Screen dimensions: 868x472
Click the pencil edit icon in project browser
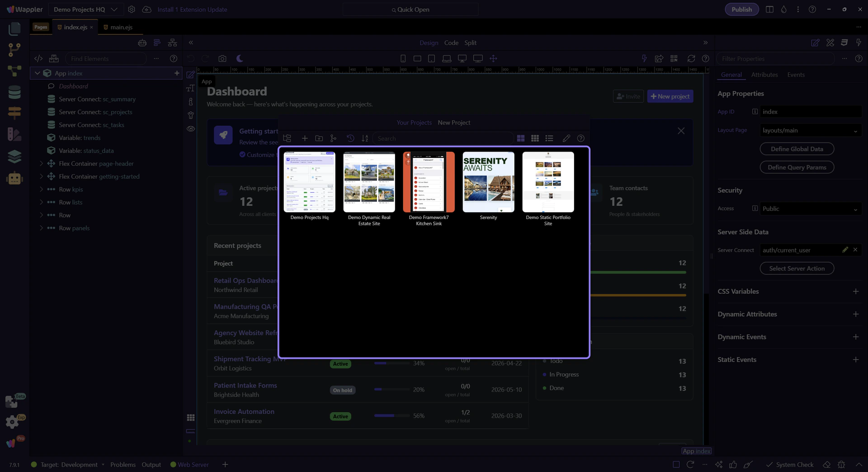[x=566, y=138]
